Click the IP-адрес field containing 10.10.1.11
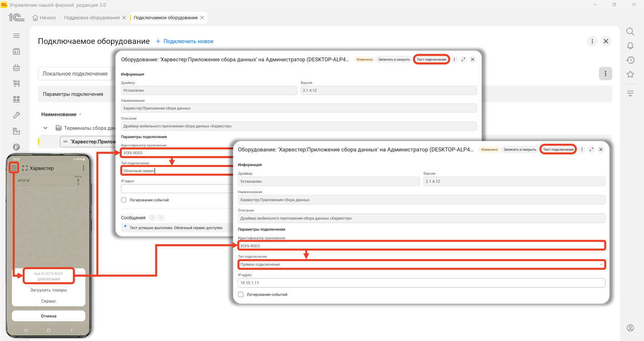Viewport: 644px width, 341px height. 422,283
